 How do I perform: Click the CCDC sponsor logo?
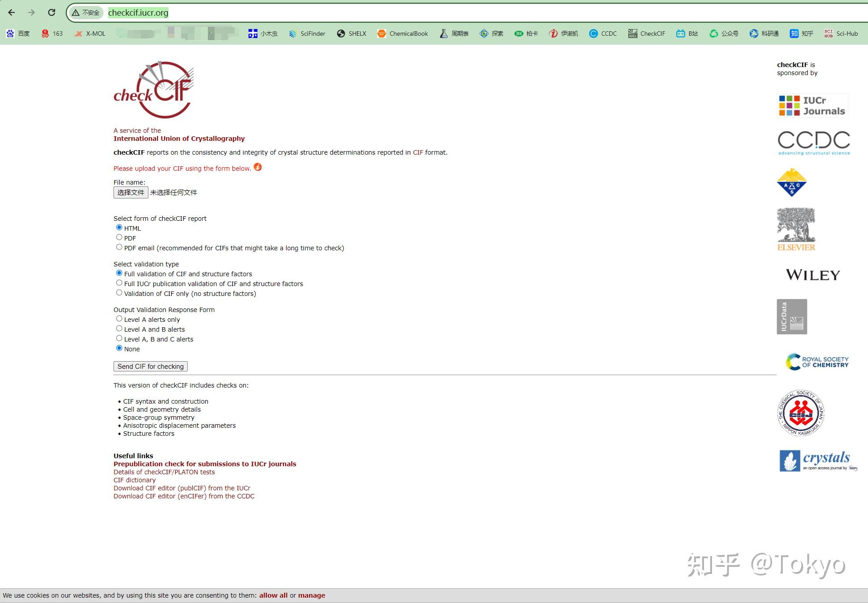tap(813, 143)
